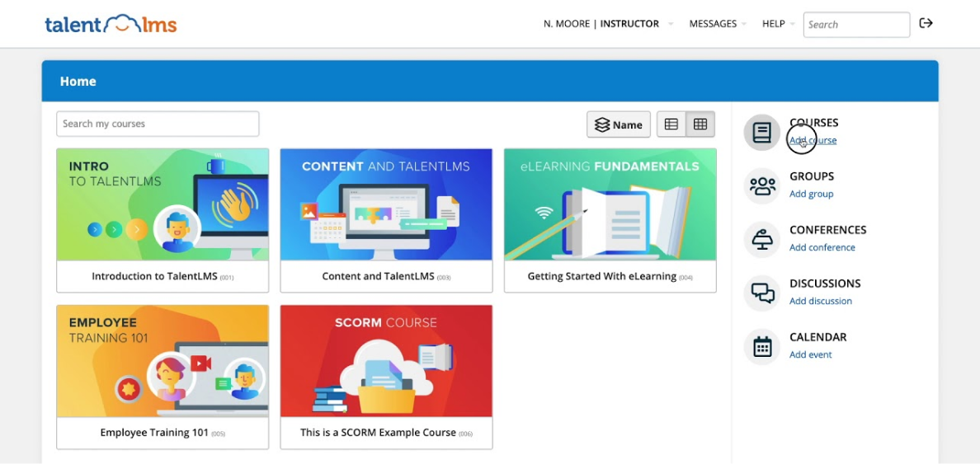Screen dimensions: 980x464
Task: Click the CALENDAR heading
Action: click(x=817, y=337)
